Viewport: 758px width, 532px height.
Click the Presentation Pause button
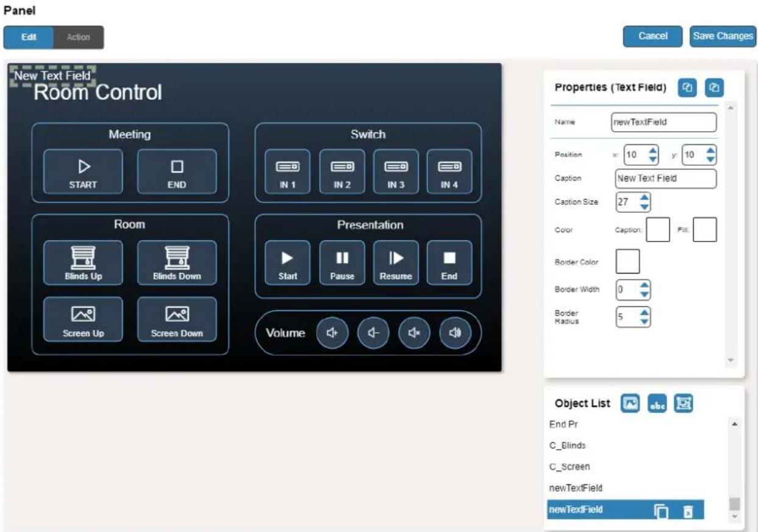[342, 263]
